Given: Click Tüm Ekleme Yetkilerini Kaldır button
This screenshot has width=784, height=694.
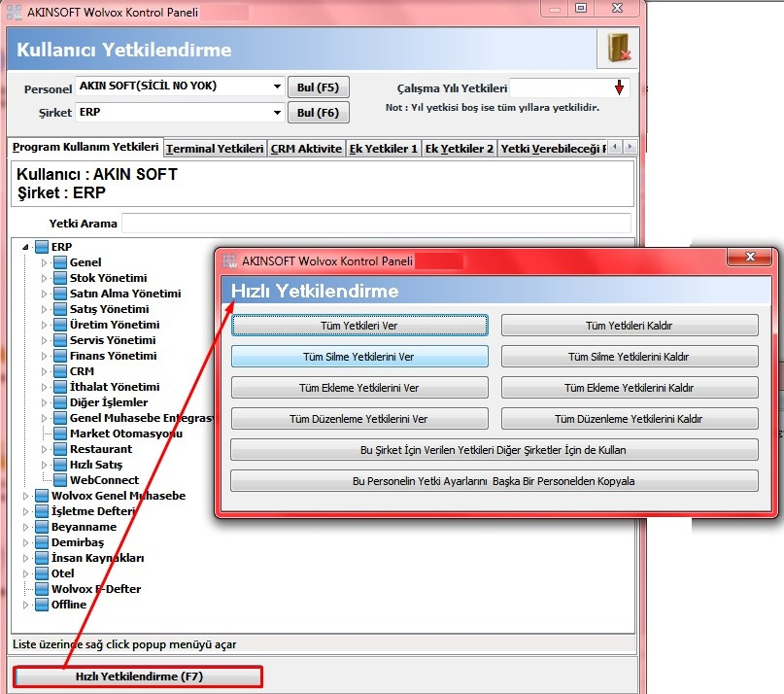Looking at the screenshot, I should (x=630, y=387).
